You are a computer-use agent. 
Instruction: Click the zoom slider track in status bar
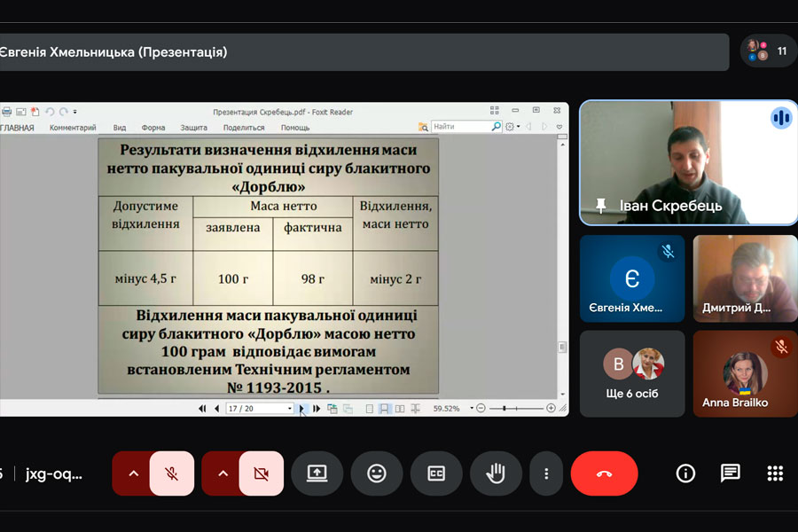(516, 408)
